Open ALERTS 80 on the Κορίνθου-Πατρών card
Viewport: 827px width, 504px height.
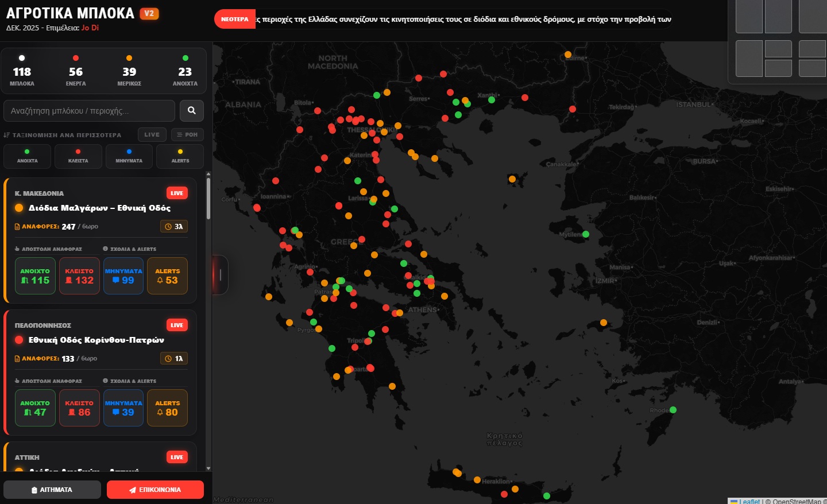click(x=168, y=408)
